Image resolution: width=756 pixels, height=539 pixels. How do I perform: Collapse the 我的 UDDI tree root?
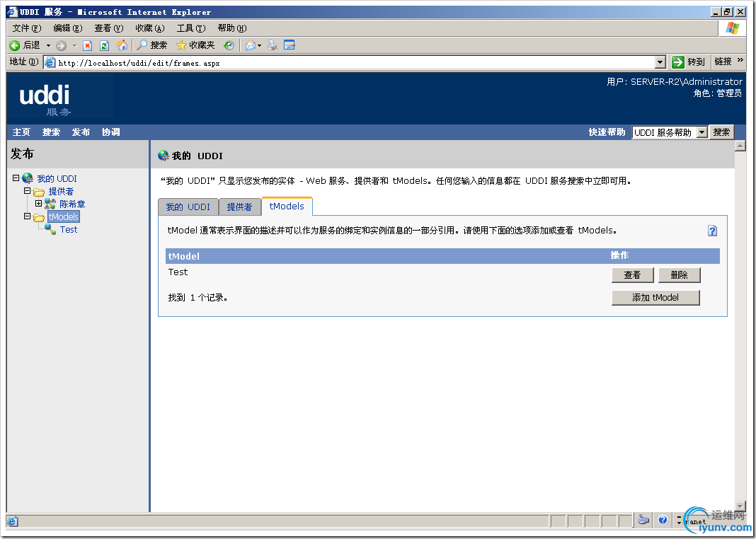[x=16, y=178]
